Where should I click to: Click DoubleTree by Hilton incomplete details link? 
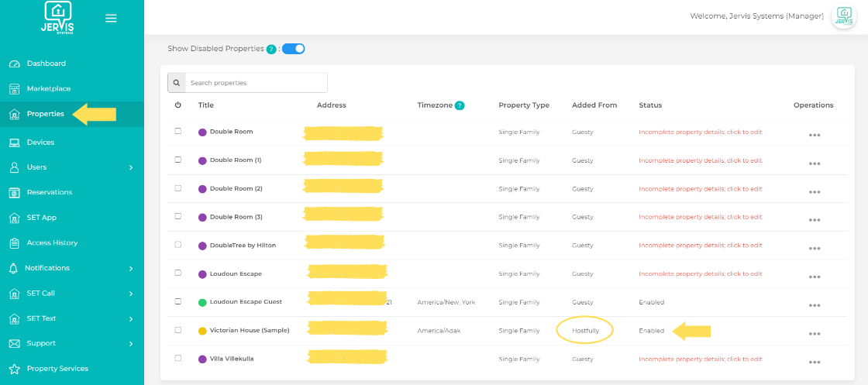pos(701,246)
